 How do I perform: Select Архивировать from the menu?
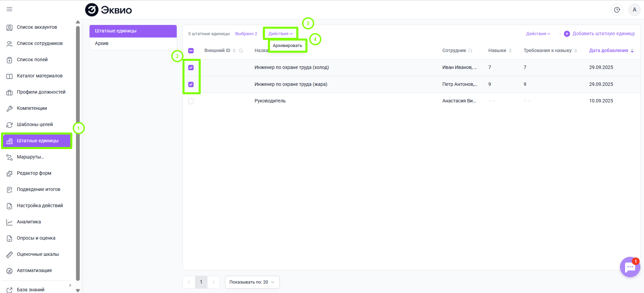point(288,46)
